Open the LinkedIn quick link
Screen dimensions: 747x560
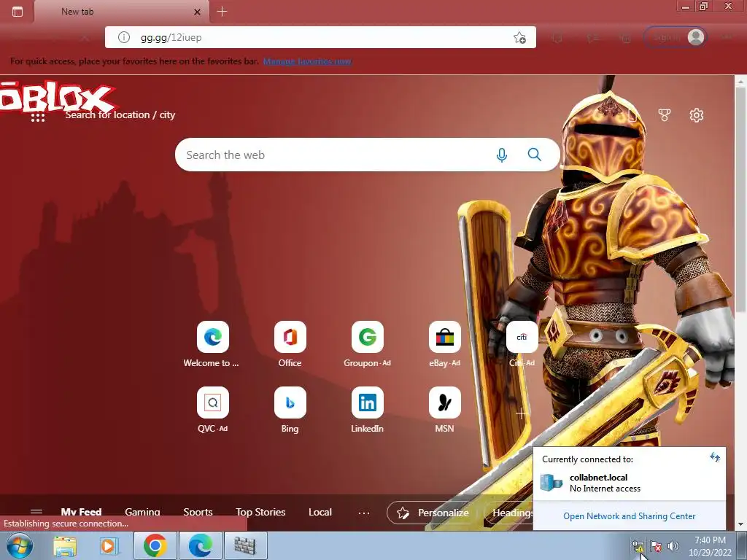368,410
